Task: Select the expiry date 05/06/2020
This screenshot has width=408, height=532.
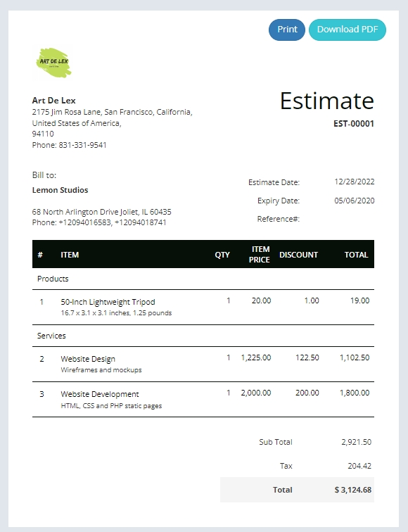Action: [355, 201]
